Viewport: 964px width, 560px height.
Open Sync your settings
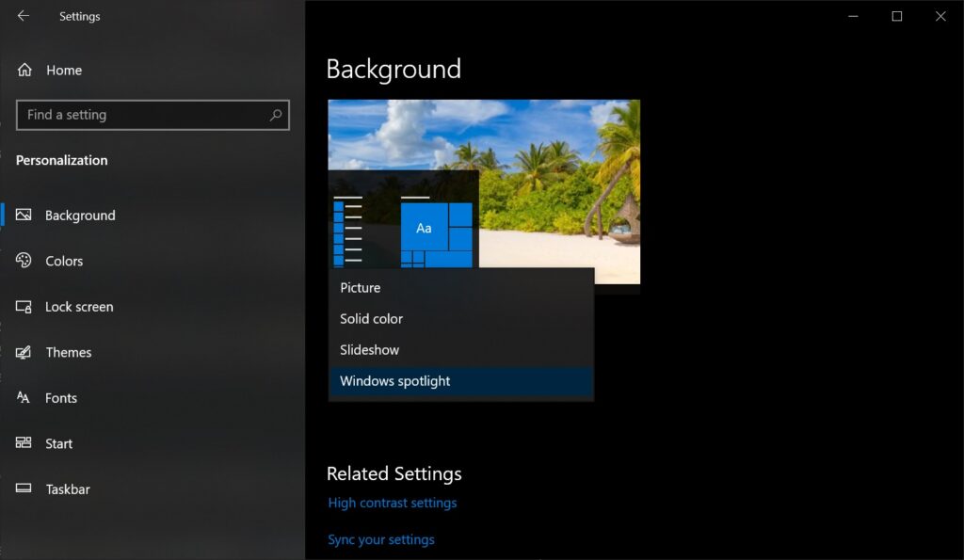coord(381,539)
